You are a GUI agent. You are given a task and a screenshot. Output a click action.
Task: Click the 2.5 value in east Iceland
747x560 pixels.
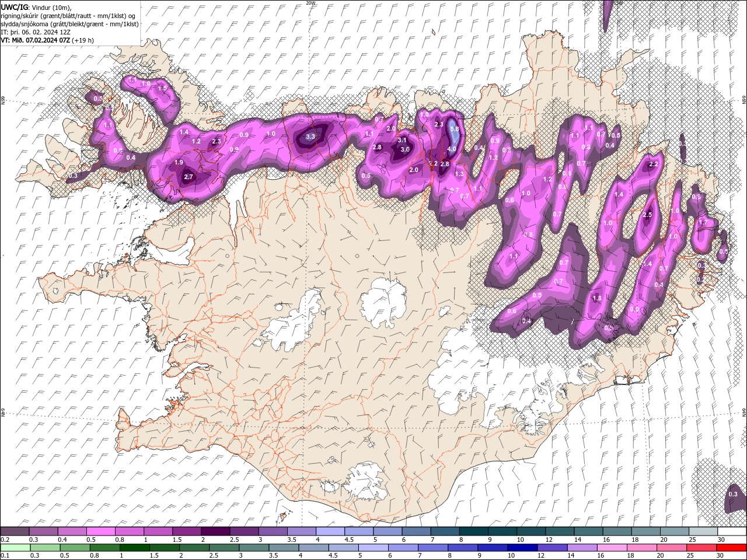tap(647, 215)
